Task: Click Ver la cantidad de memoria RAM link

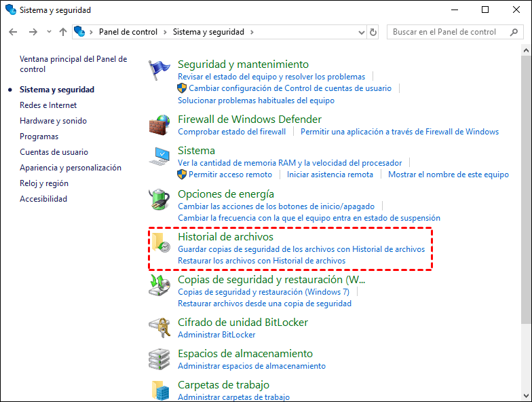Action: coord(290,163)
